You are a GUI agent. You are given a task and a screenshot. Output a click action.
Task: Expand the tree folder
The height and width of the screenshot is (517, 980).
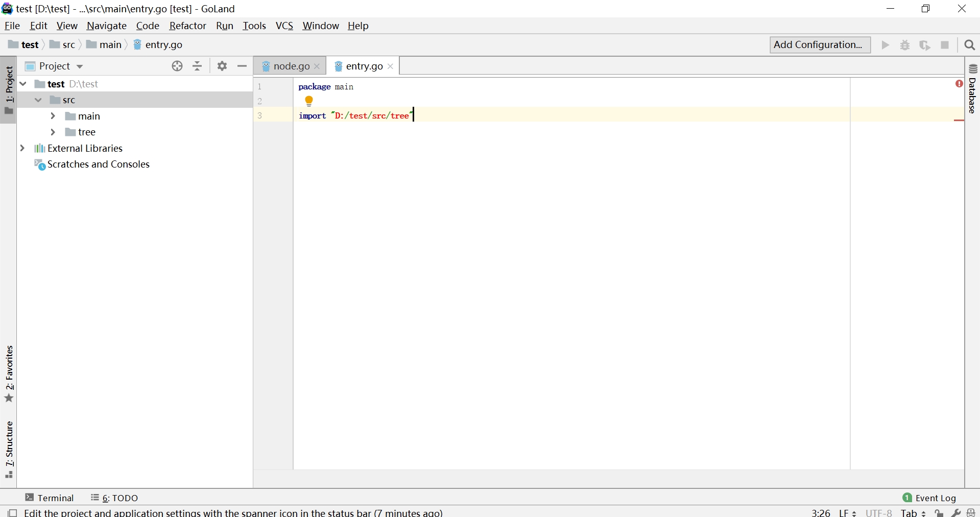pos(53,132)
